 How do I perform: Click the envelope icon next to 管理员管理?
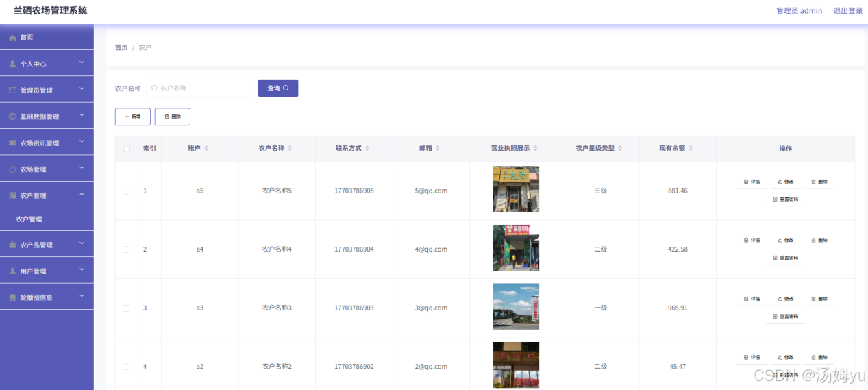pyautogui.click(x=12, y=90)
